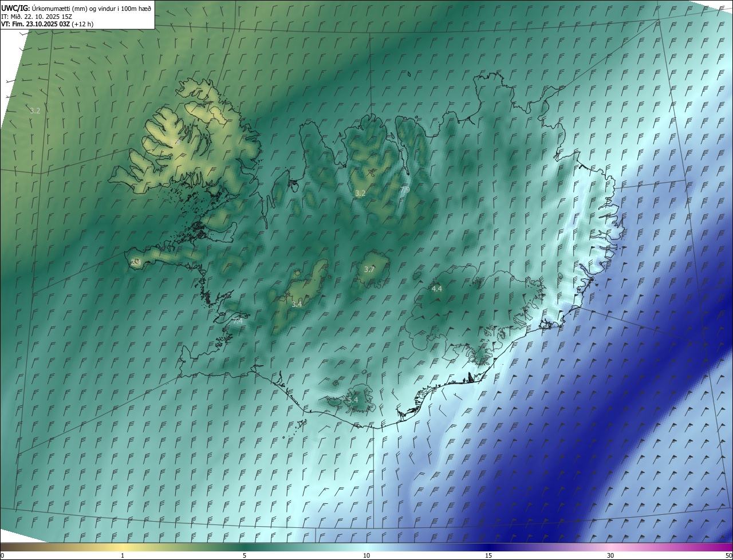Click the 30 tick on the color scale

click(610, 555)
